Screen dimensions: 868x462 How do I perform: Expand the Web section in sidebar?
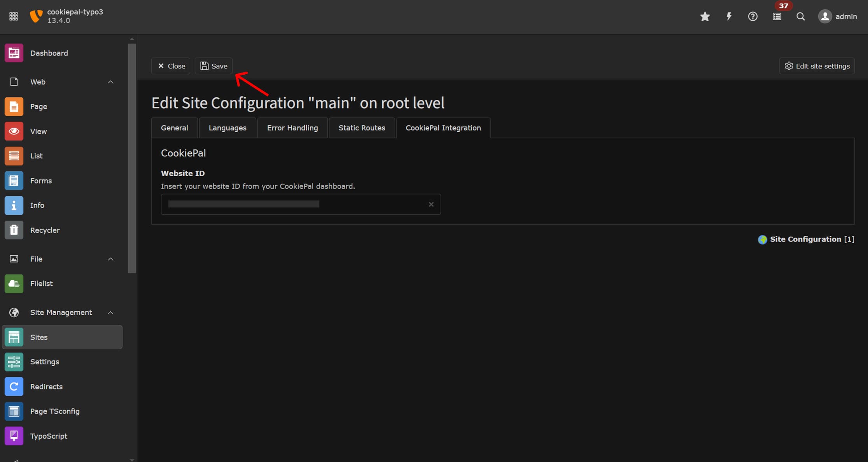[x=110, y=82]
